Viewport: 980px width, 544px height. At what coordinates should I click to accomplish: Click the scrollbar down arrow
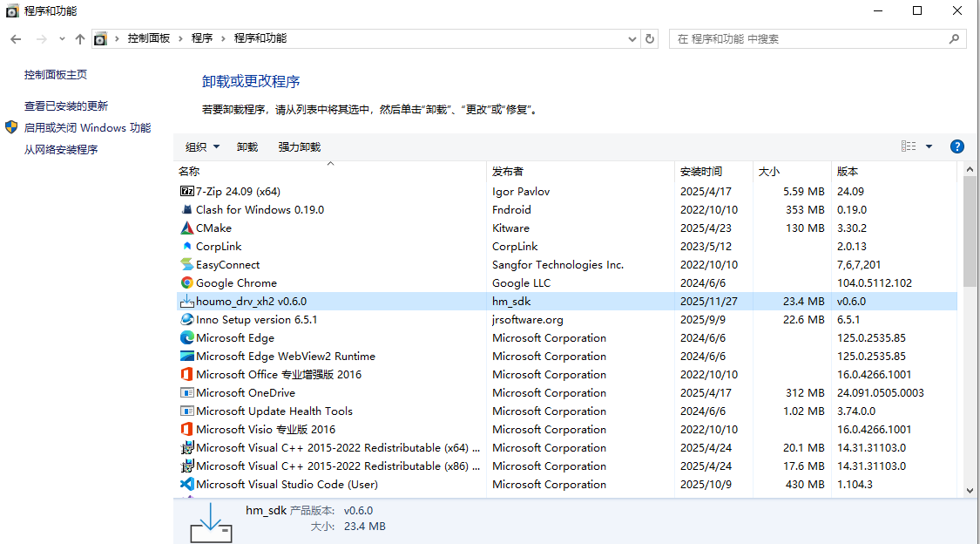pyautogui.click(x=970, y=490)
